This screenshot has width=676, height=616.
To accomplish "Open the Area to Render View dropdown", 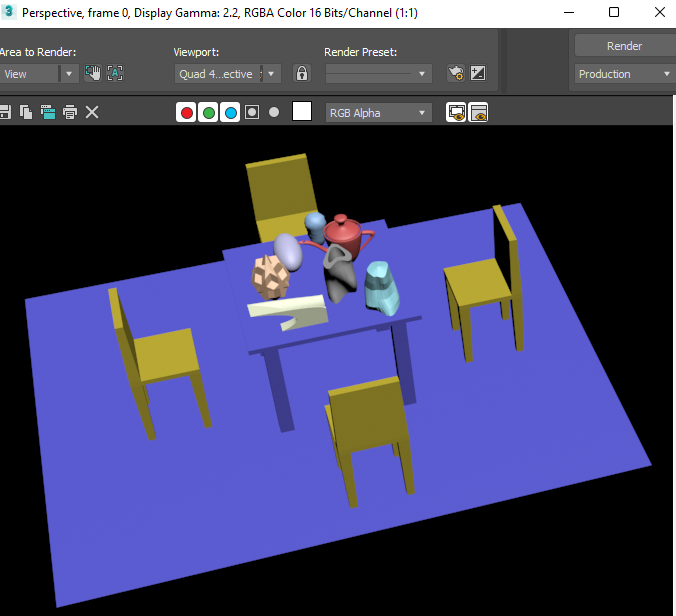I will pyautogui.click(x=39, y=74).
